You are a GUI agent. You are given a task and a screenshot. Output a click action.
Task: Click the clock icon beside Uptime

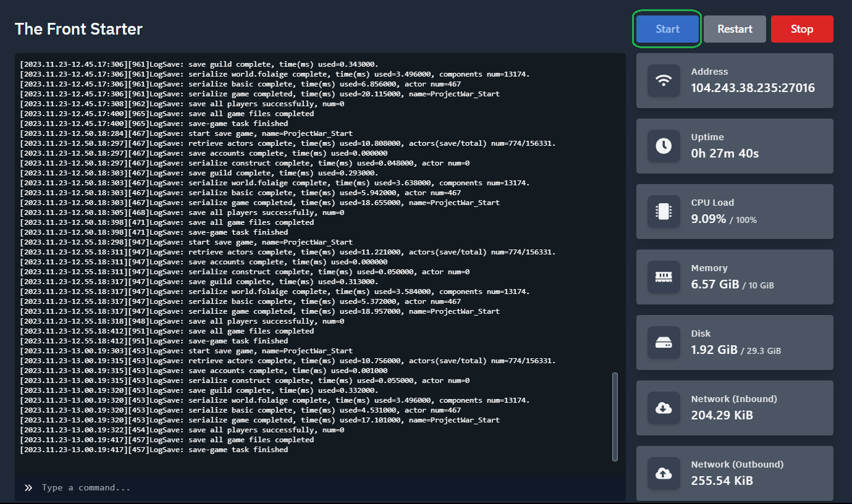(x=664, y=146)
